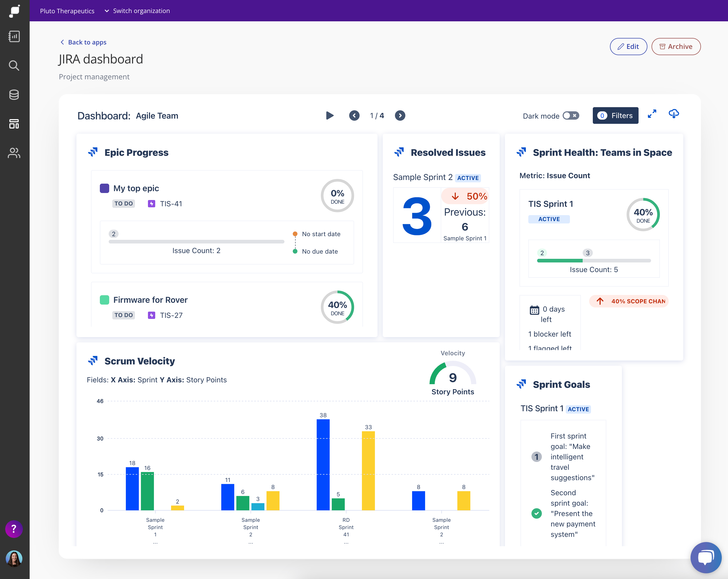Open the database icon in sidebar
Viewport: 728px width, 579px height.
point(14,95)
